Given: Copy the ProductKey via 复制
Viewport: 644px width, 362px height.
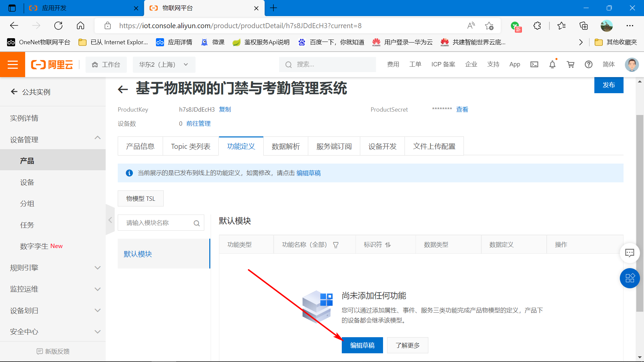Looking at the screenshot, I should [225, 110].
